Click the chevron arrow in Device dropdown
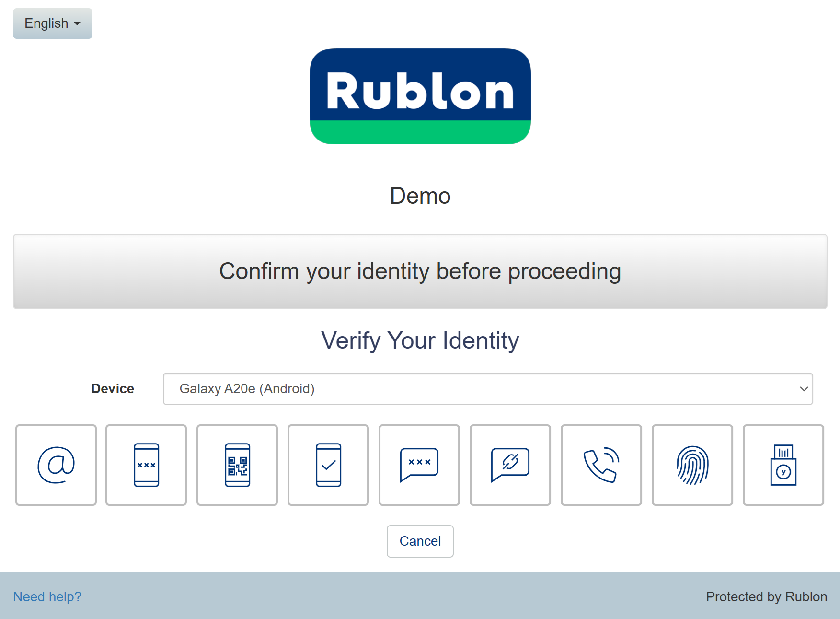The width and height of the screenshot is (840, 619). pyautogui.click(x=804, y=389)
